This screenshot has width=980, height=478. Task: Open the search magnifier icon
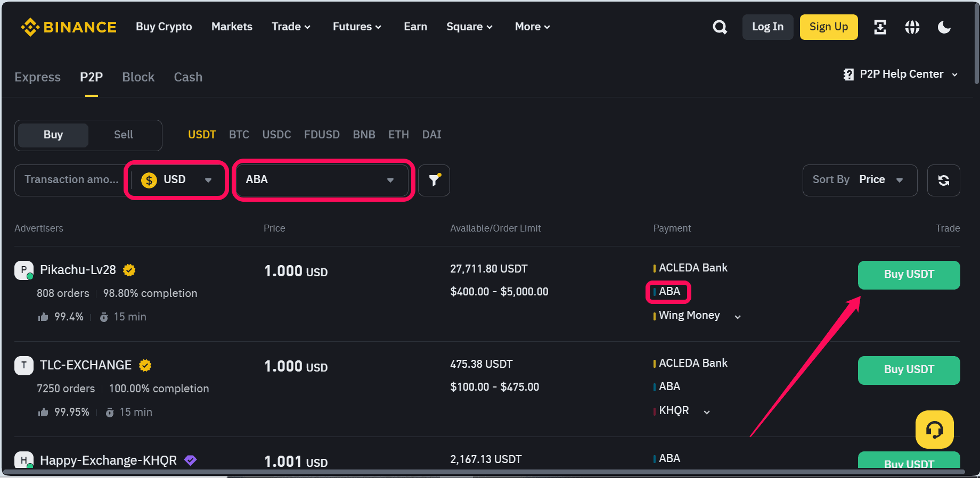coord(720,27)
